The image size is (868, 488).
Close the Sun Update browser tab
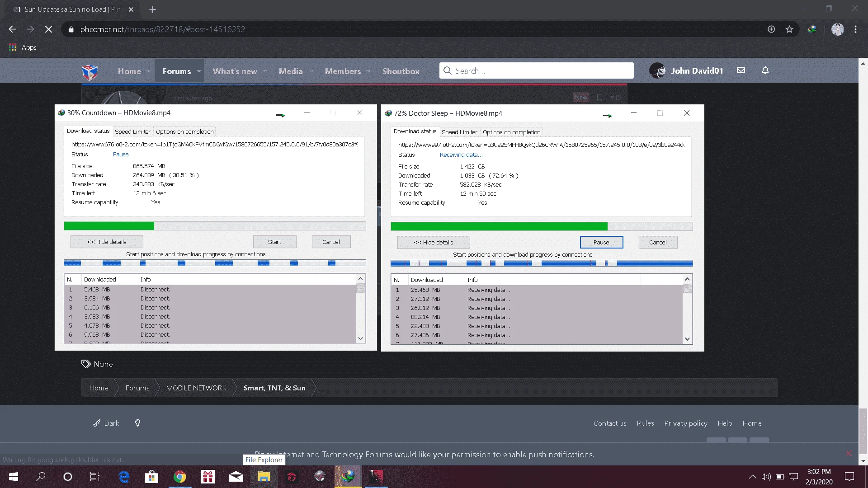click(x=131, y=9)
